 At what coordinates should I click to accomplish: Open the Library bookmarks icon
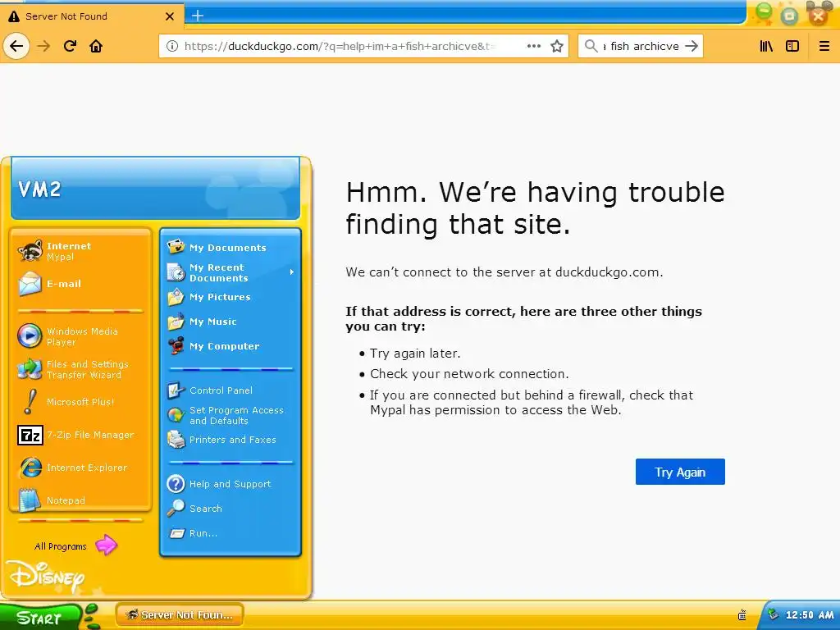pos(767,46)
